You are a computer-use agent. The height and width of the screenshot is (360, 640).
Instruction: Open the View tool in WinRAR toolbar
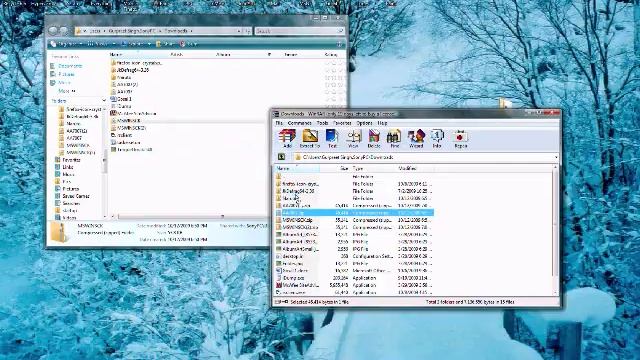(x=353, y=139)
